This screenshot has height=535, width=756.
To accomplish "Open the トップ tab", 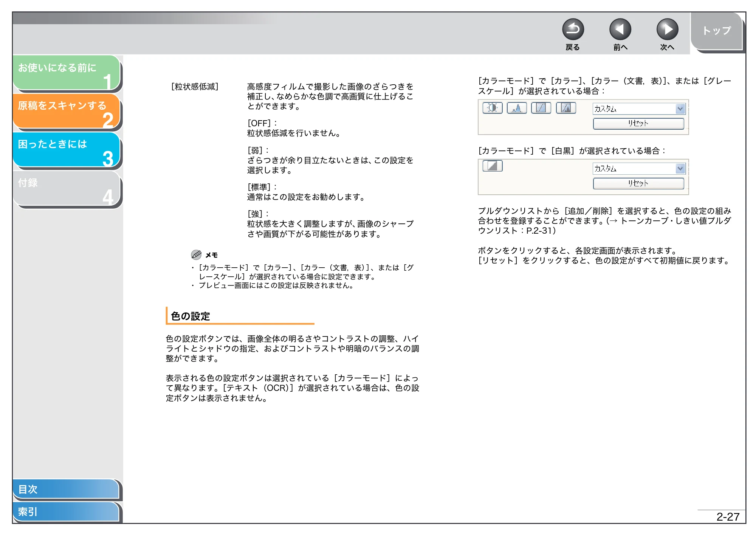I will coord(716,31).
